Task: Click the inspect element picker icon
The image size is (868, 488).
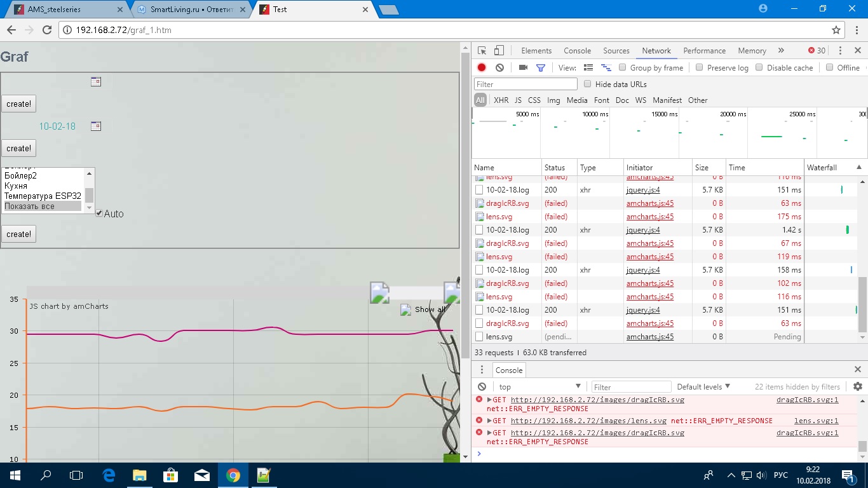Action: click(x=482, y=51)
